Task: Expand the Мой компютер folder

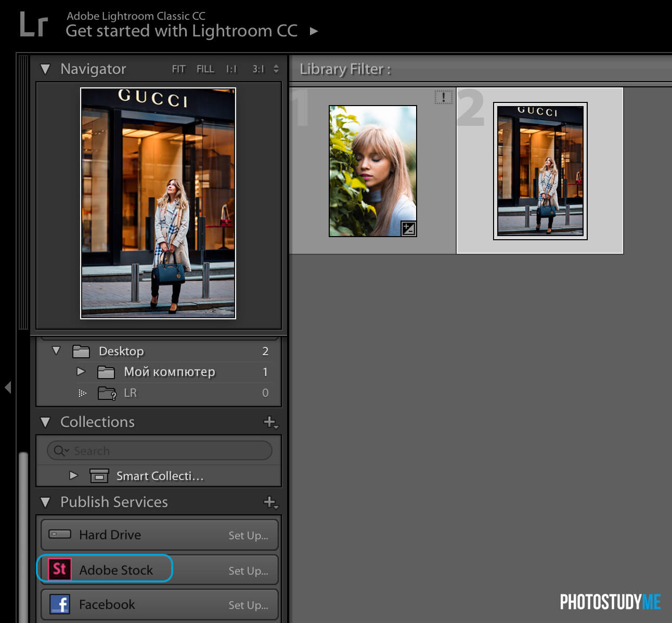Action: tap(81, 371)
